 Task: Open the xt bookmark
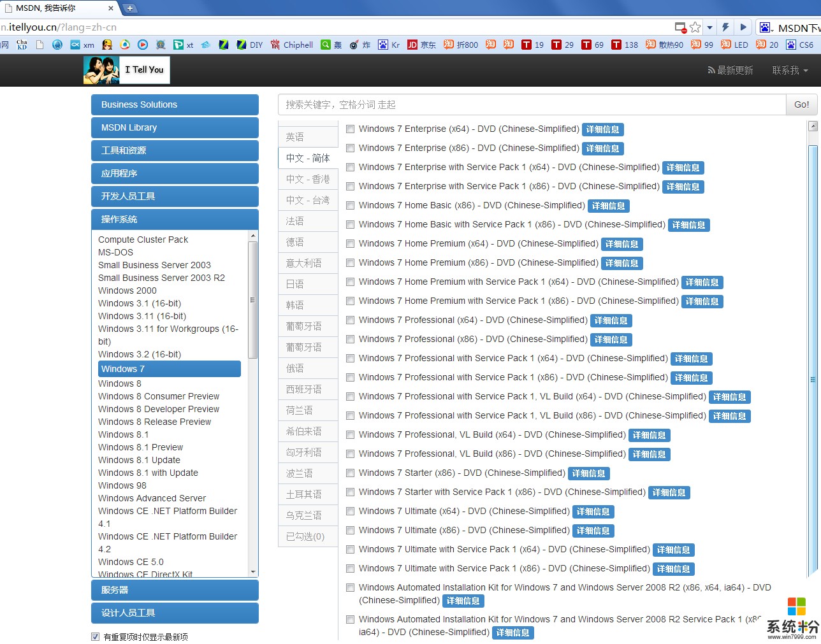click(x=184, y=45)
